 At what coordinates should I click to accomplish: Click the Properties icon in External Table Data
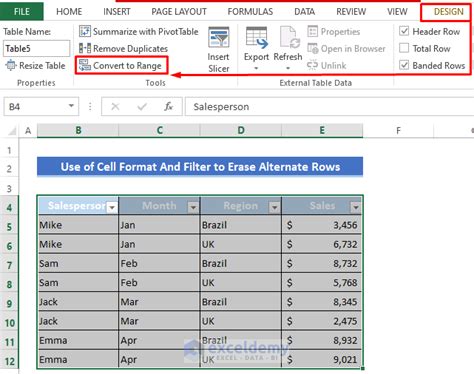coord(312,31)
